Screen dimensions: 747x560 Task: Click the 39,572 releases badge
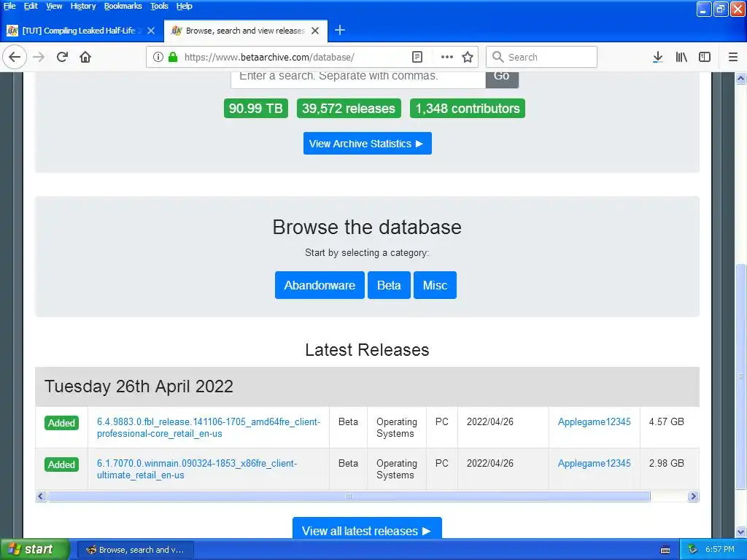click(349, 108)
